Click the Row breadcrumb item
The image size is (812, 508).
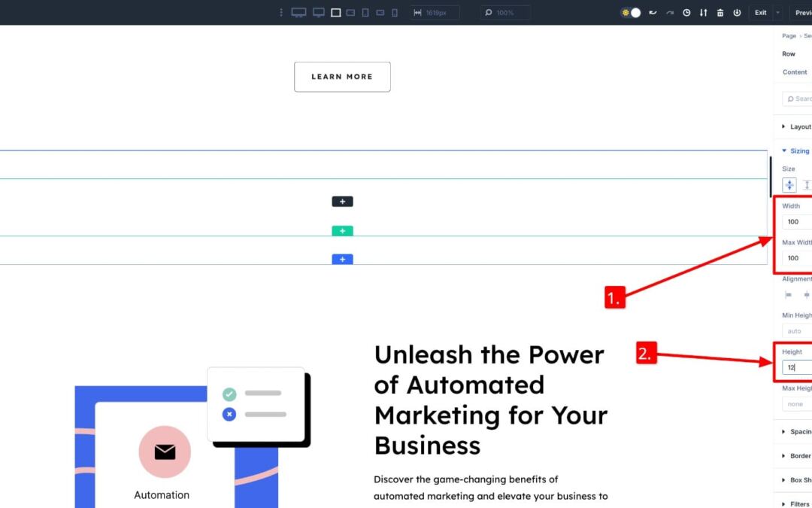(789, 53)
